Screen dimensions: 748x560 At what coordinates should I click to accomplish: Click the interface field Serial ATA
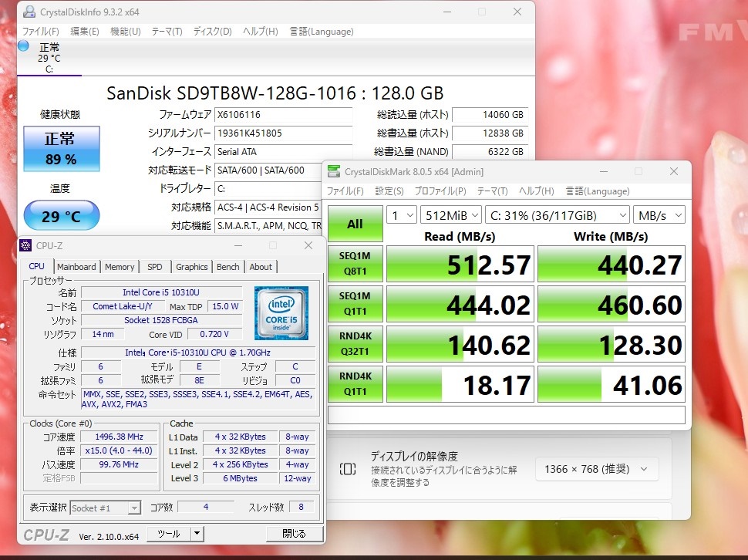point(283,152)
